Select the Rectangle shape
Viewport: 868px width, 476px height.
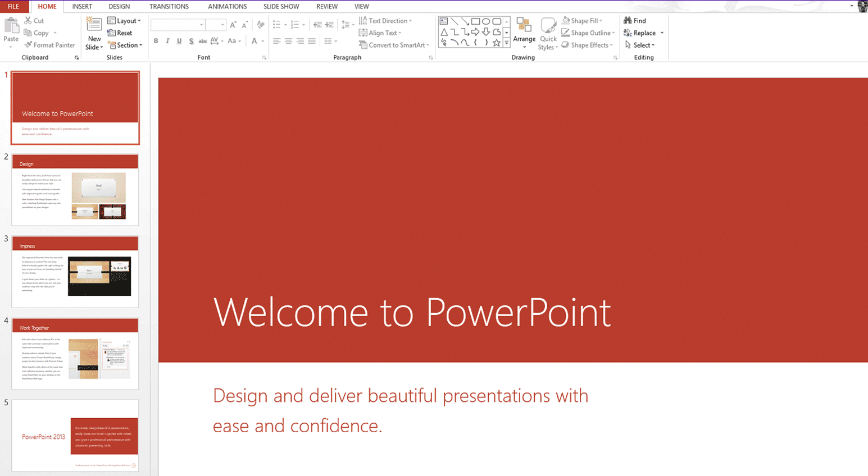[x=476, y=21]
